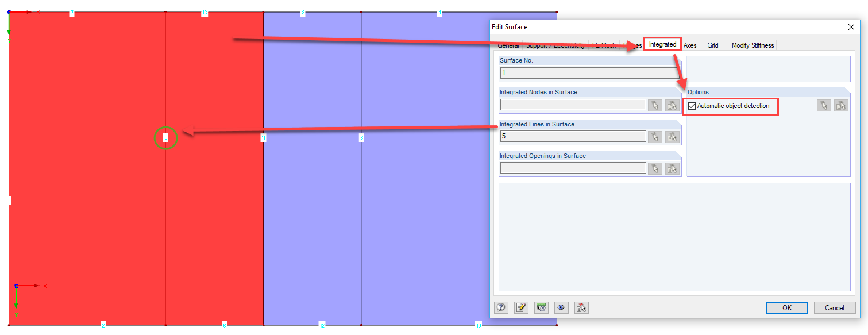
Task: Open the Modify Stiffness tab
Action: pos(753,45)
